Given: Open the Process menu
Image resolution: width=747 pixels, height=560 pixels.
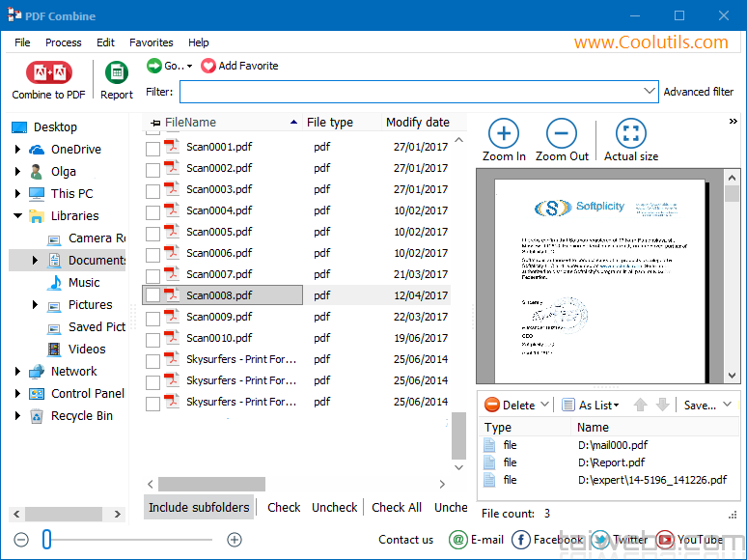Looking at the screenshot, I should 63,42.
